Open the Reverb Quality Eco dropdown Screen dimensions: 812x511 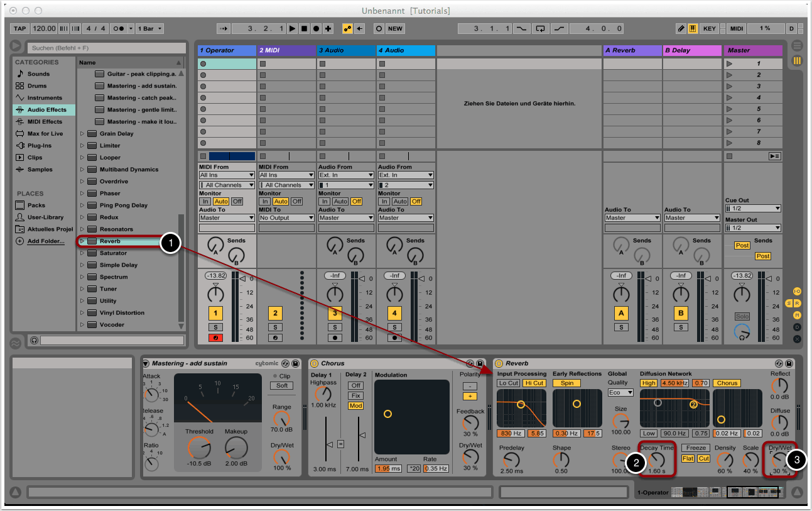(620, 393)
